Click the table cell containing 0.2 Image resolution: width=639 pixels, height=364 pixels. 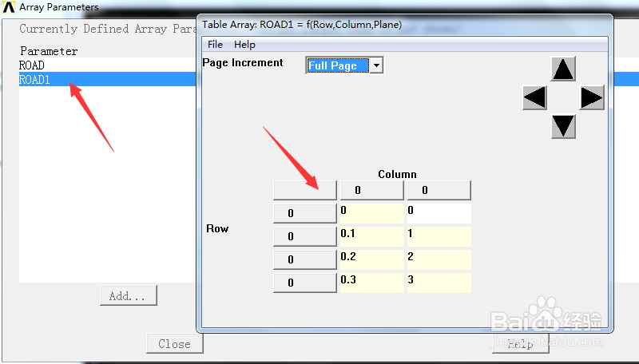click(372, 259)
